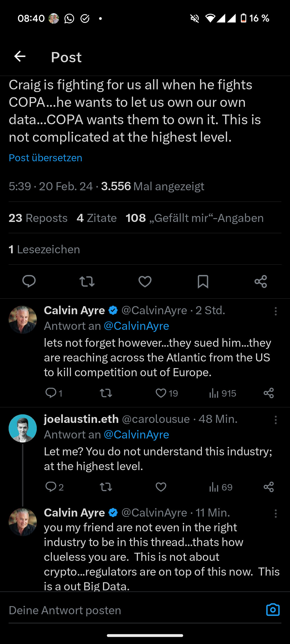Viewport: 290px width, 644px height.
Task: Open the @CalvinAyre mention in joelaustin.eth's reply
Action: pyautogui.click(x=136, y=435)
